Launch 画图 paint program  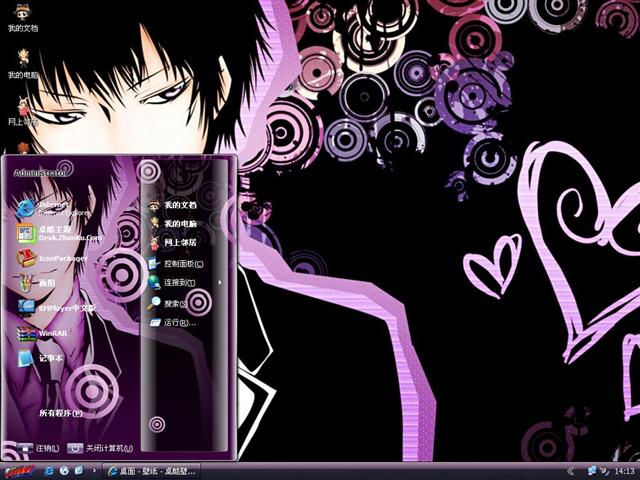click(36, 282)
